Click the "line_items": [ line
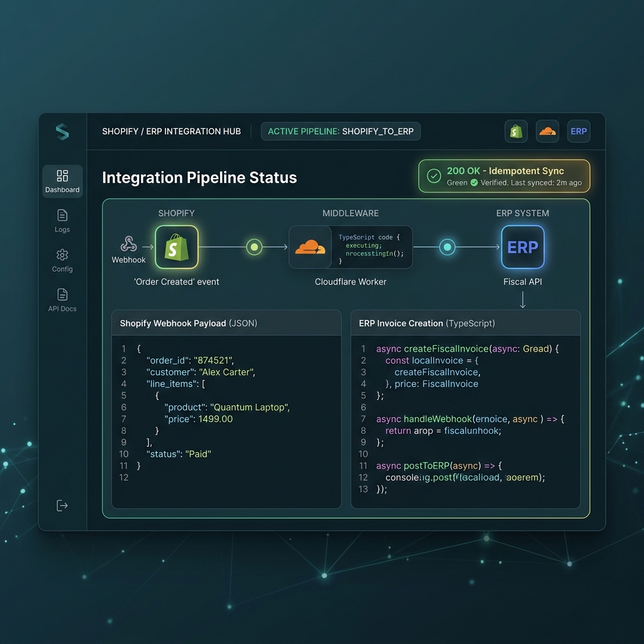 click(x=176, y=384)
